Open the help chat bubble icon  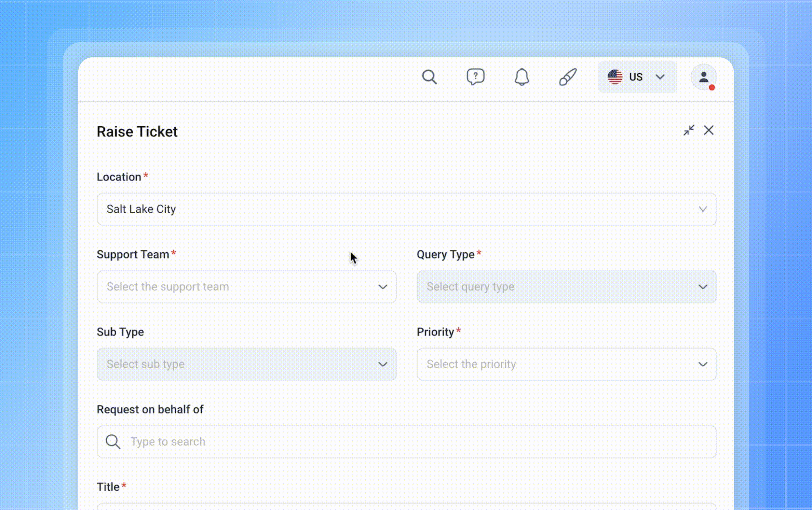(475, 77)
